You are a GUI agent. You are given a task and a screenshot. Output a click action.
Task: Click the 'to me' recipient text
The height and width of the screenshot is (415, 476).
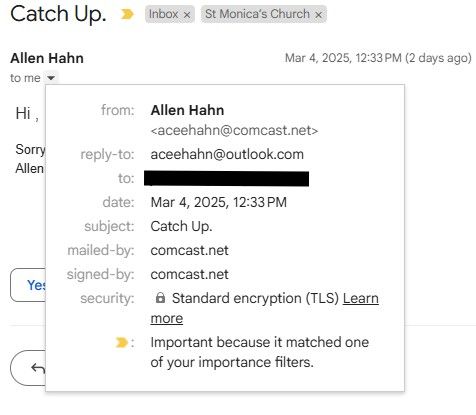tap(25, 78)
